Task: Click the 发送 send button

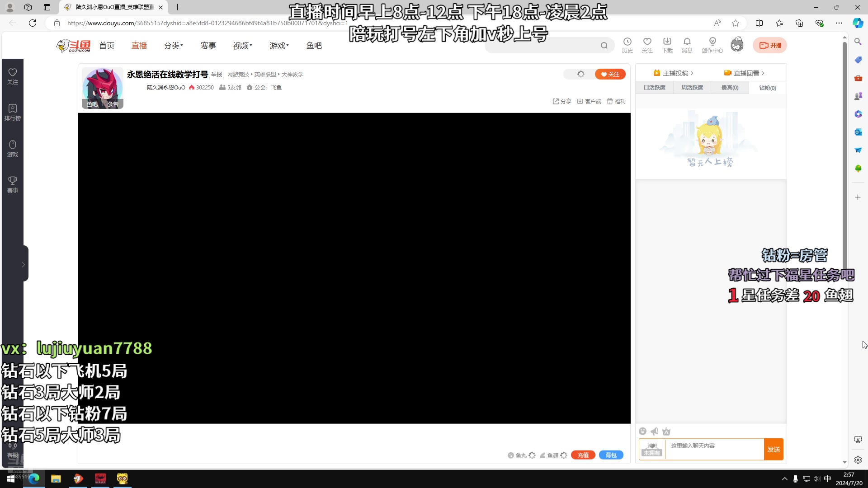Action: [x=774, y=449]
